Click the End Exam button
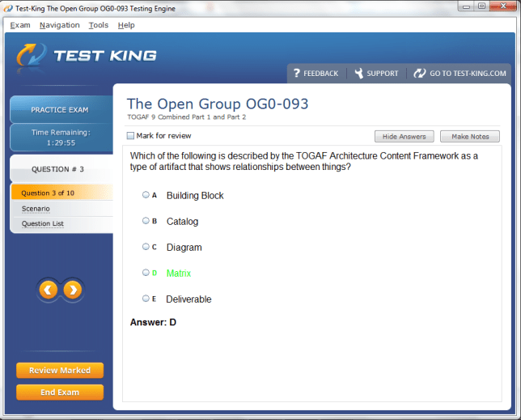Image resolution: width=521 pixels, height=420 pixels. [x=60, y=392]
